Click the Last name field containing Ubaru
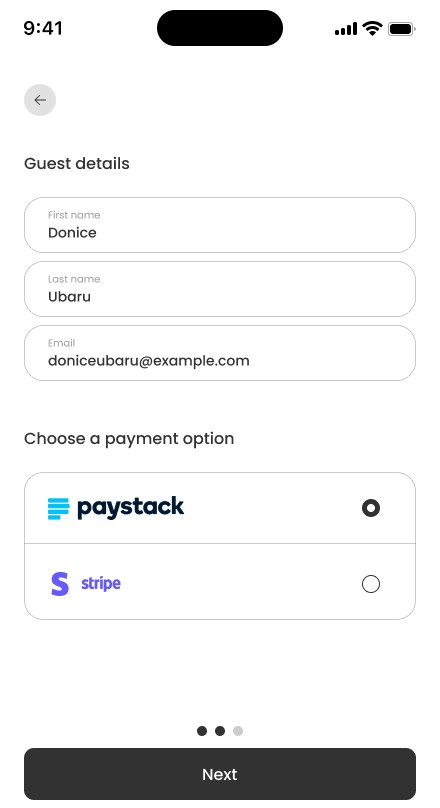Image resolution: width=440 pixels, height=808 pixels. pyautogui.click(x=220, y=289)
